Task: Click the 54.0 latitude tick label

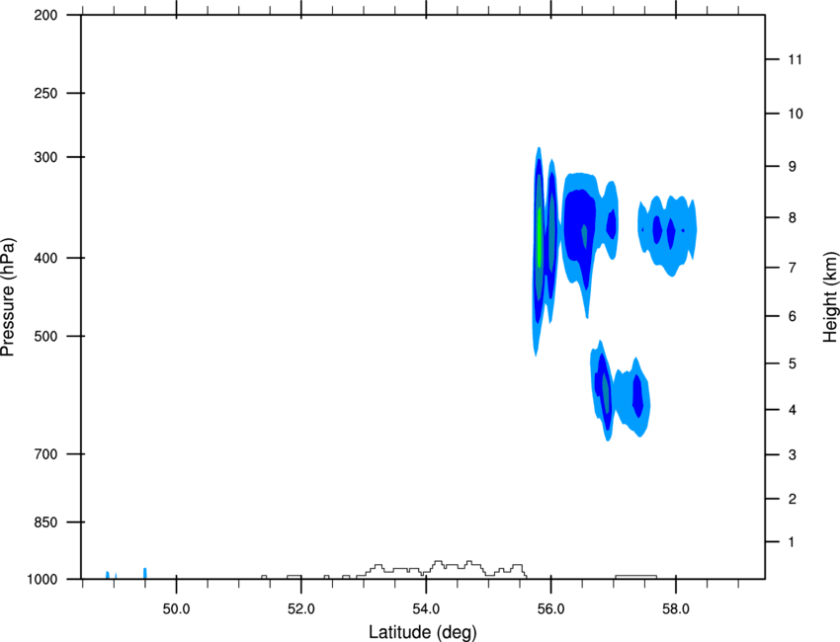Action: click(x=426, y=609)
